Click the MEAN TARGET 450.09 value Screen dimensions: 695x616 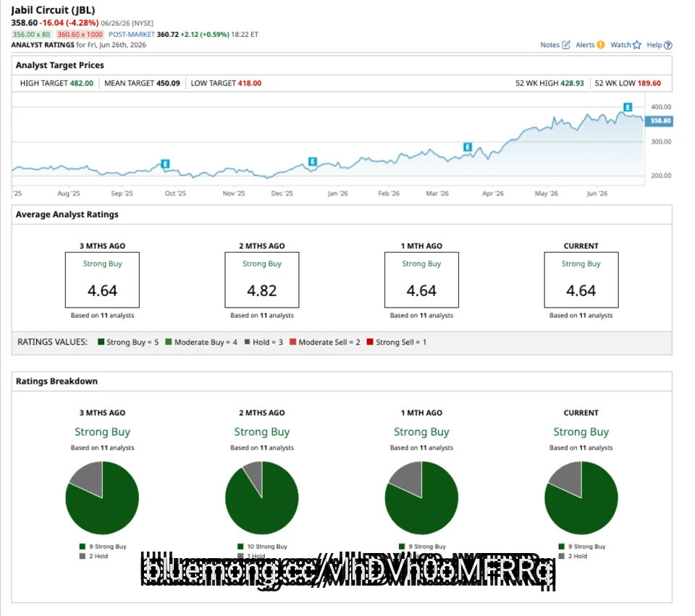point(168,83)
